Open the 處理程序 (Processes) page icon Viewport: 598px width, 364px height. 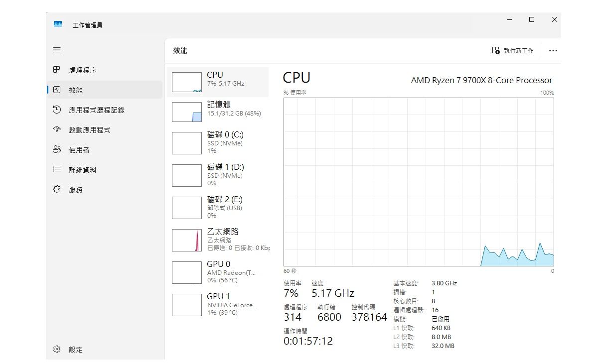pos(57,70)
